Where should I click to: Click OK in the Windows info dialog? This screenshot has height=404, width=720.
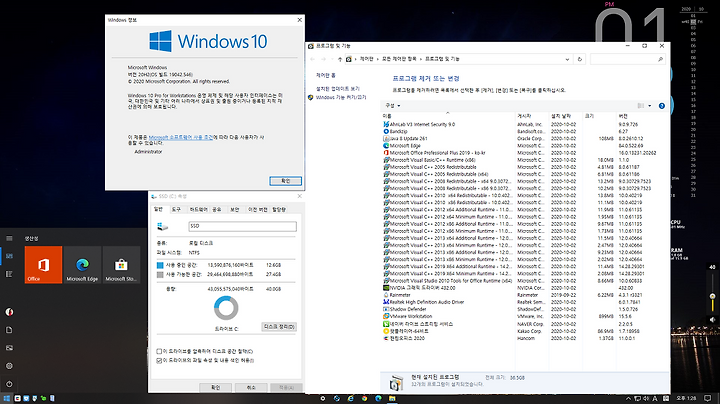tap(285, 181)
